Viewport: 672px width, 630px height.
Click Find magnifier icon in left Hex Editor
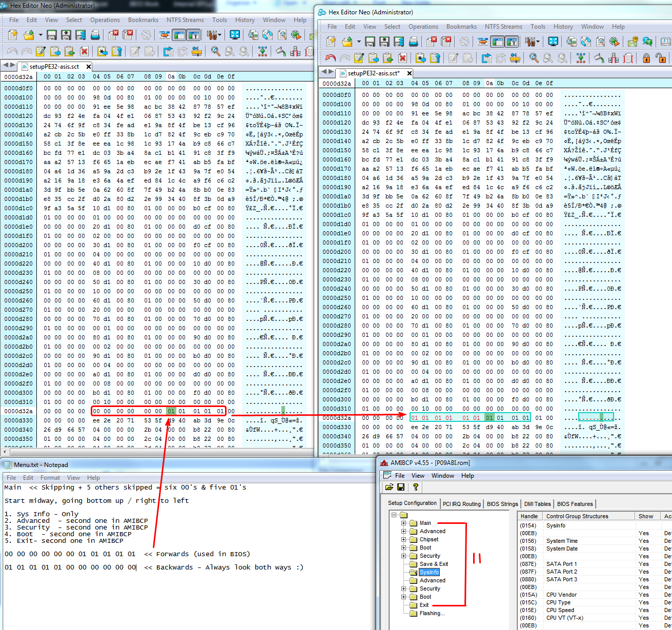click(215, 51)
